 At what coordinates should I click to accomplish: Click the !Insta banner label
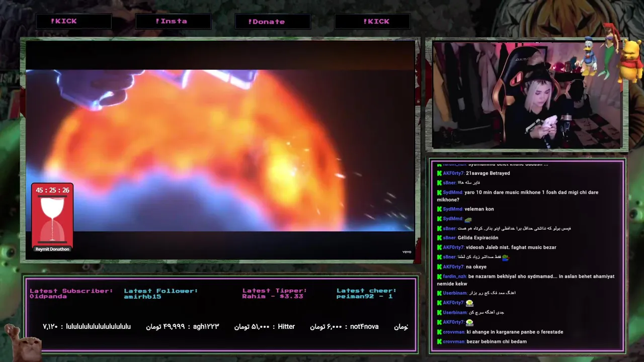point(171,21)
